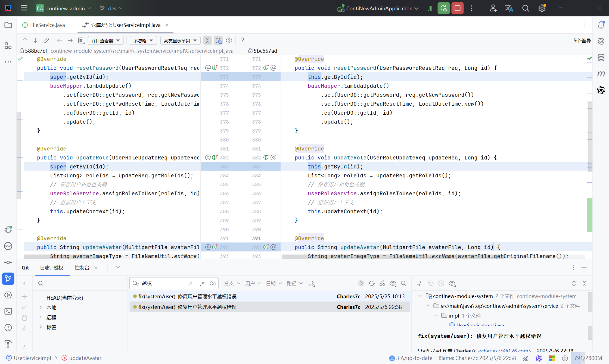Open the 分支 branch filter
Screen dimensions: 609x364
coord(232,284)
